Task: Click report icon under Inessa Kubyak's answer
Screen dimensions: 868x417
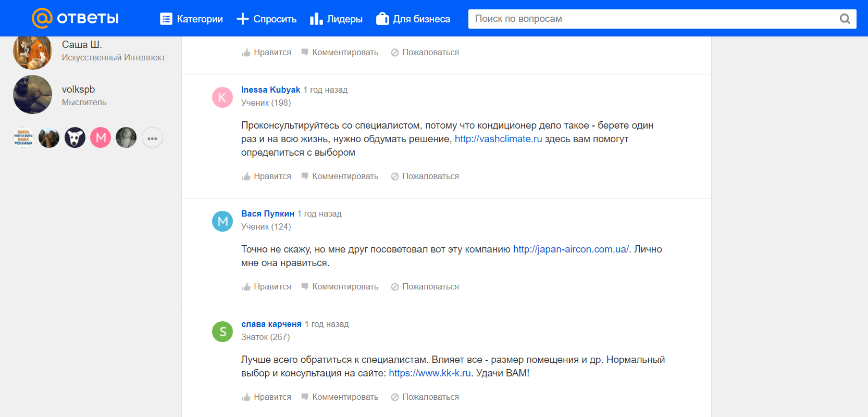Action: [395, 176]
